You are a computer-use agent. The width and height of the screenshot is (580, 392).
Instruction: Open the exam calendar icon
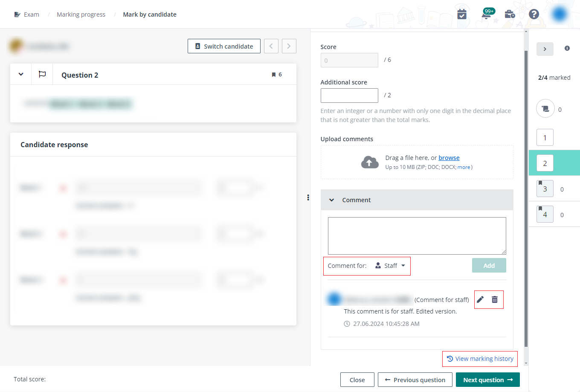pos(462,14)
